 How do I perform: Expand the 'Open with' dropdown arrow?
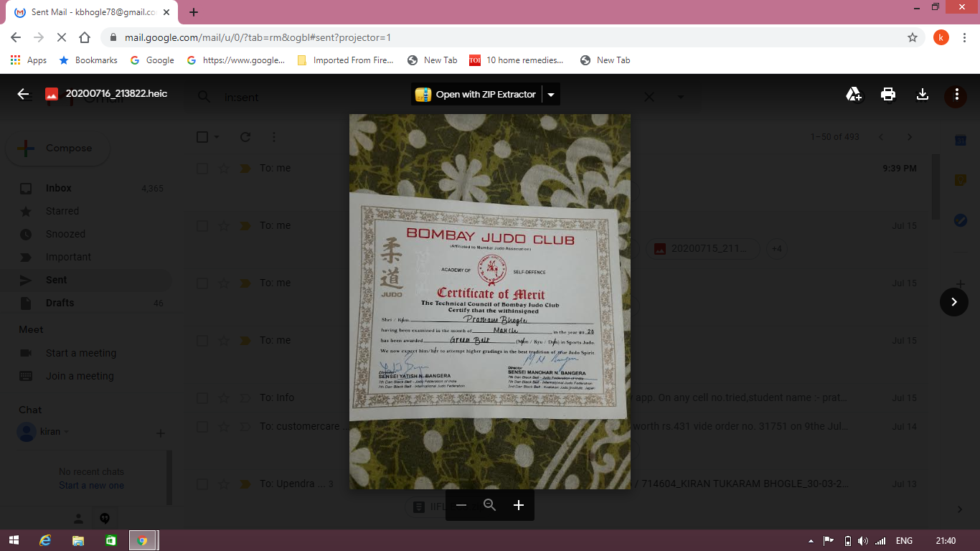click(551, 95)
